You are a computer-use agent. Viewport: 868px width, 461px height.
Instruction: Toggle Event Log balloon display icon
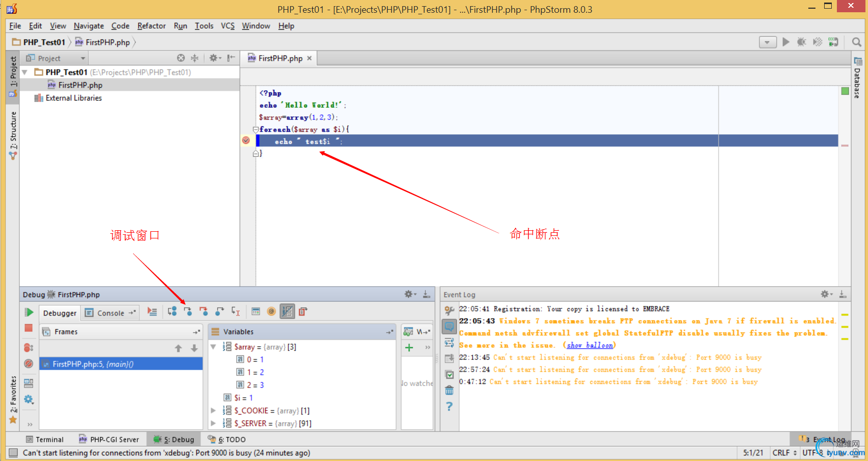[449, 326]
